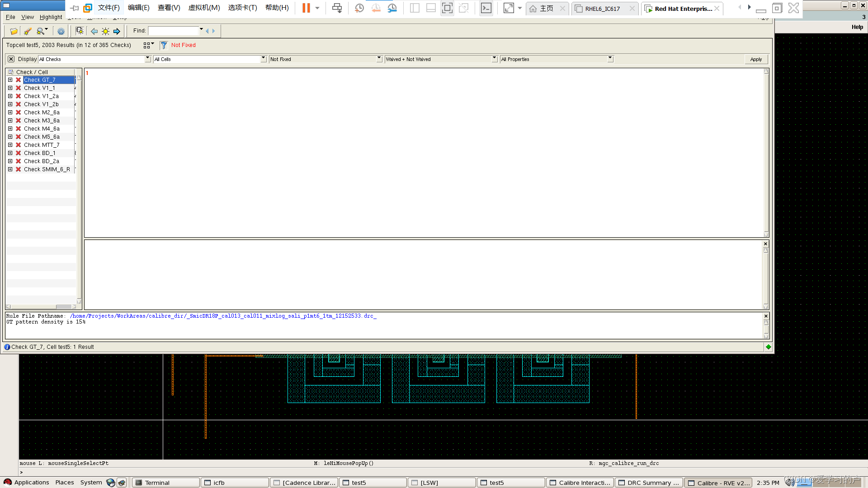
Task: Open the rule file pathname link
Action: 223,316
